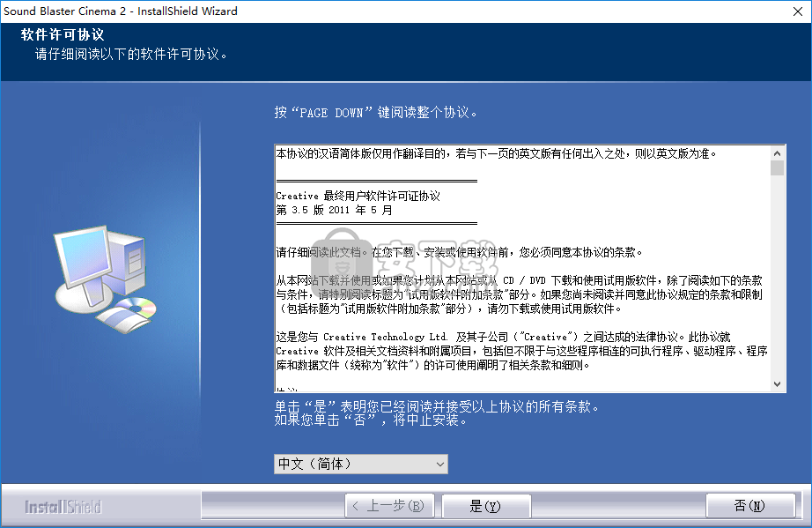Image resolution: width=812 pixels, height=528 pixels.
Task: Close the InstallShield Wizard window
Action: (x=798, y=11)
